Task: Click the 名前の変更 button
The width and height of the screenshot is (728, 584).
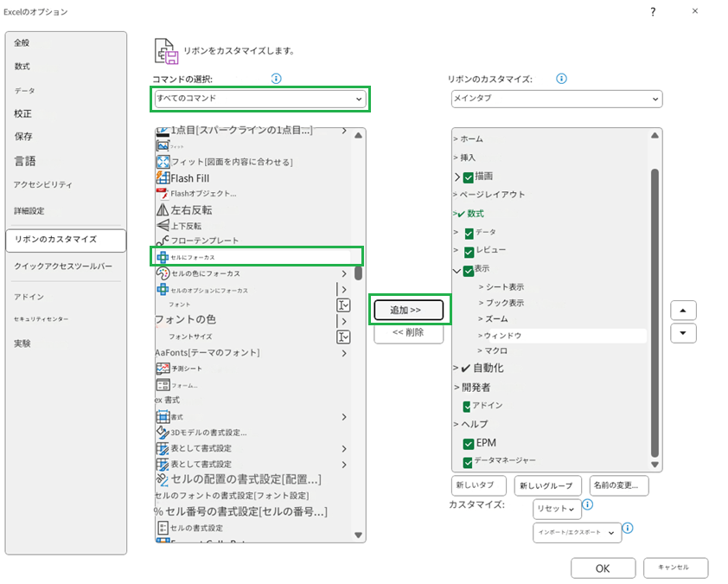Action: (x=619, y=485)
